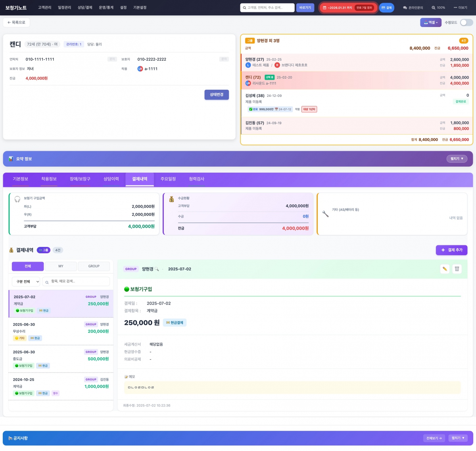The width and height of the screenshot is (476, 451).
Task: Click the 결제 card button in header
Action: coord(386,8)
